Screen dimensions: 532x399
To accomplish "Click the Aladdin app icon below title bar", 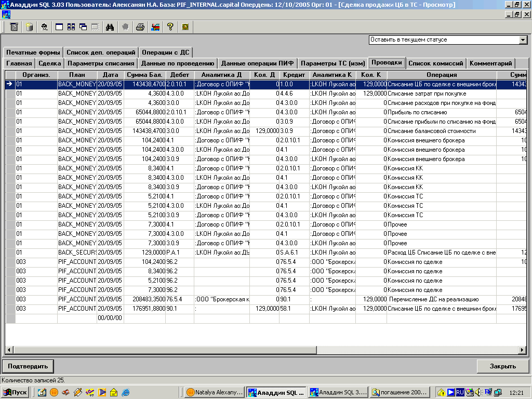I will coord(6,14).
